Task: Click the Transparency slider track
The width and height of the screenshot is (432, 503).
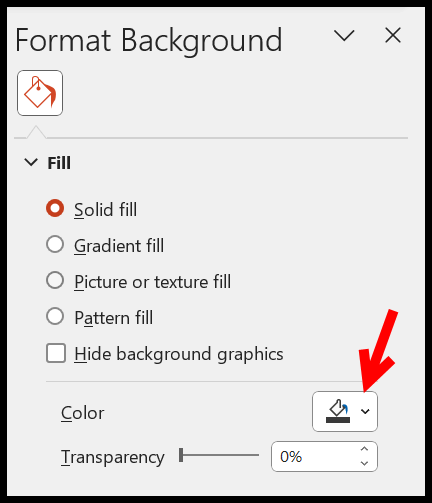Action: pos(219,455)
